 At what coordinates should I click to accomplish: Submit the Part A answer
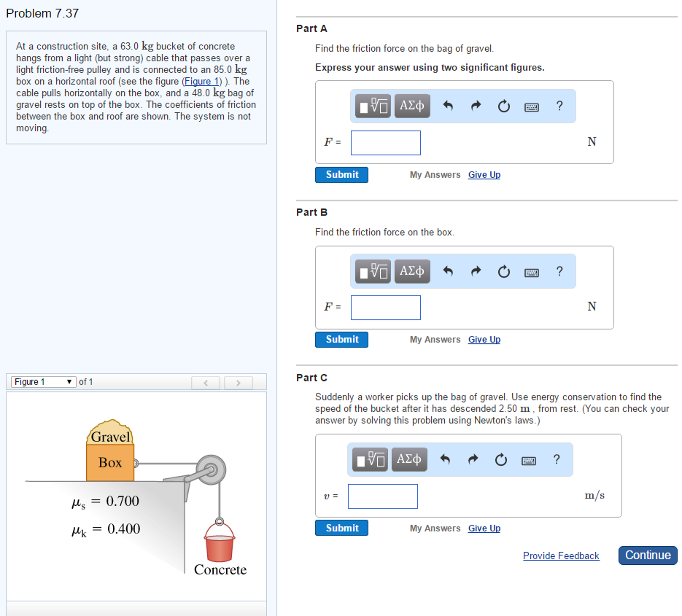click(341, 175)
